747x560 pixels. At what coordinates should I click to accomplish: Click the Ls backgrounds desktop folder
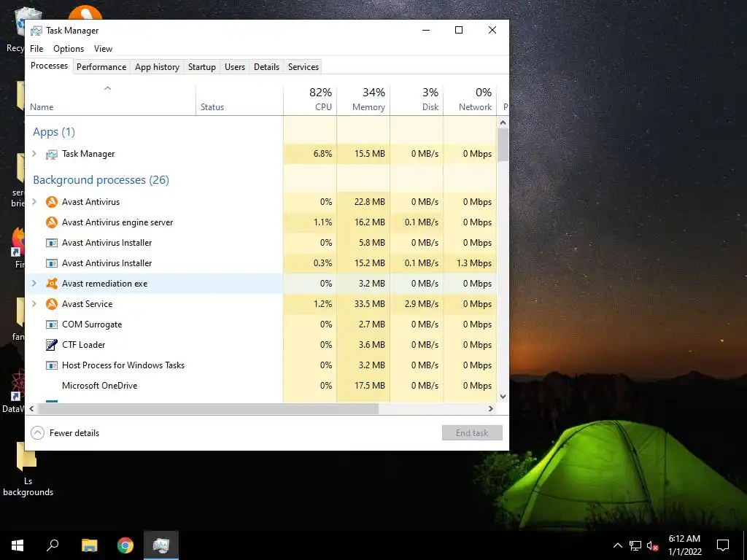(28, 470)
